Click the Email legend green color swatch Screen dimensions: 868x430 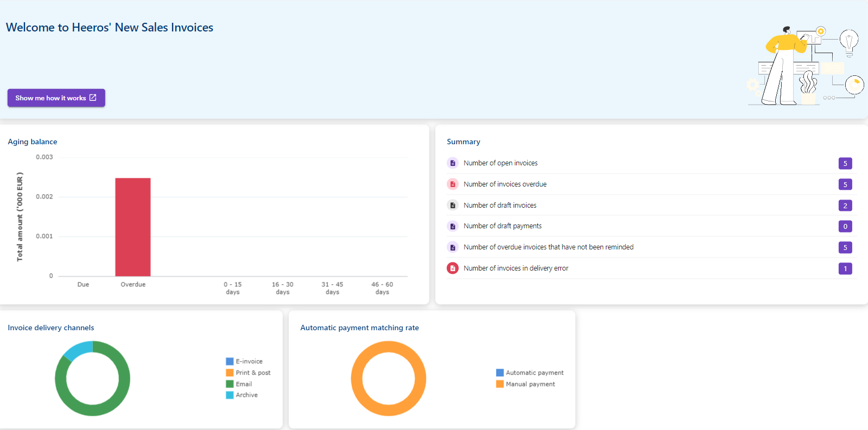click(230, 384)
